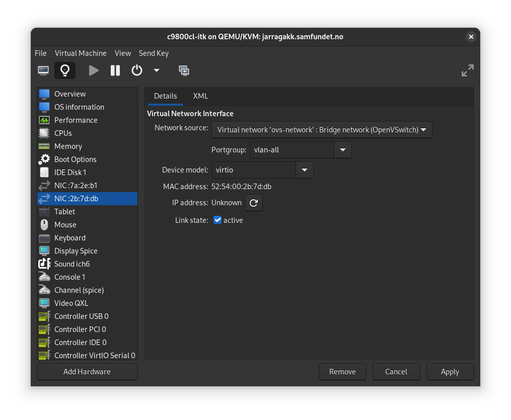Pause the virtual machine

pos(115,70)
